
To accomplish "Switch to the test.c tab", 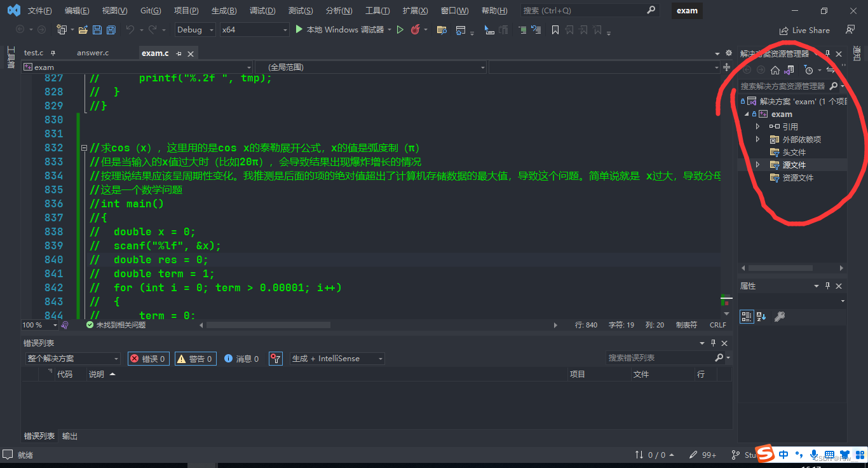I will tap(34, 53).
